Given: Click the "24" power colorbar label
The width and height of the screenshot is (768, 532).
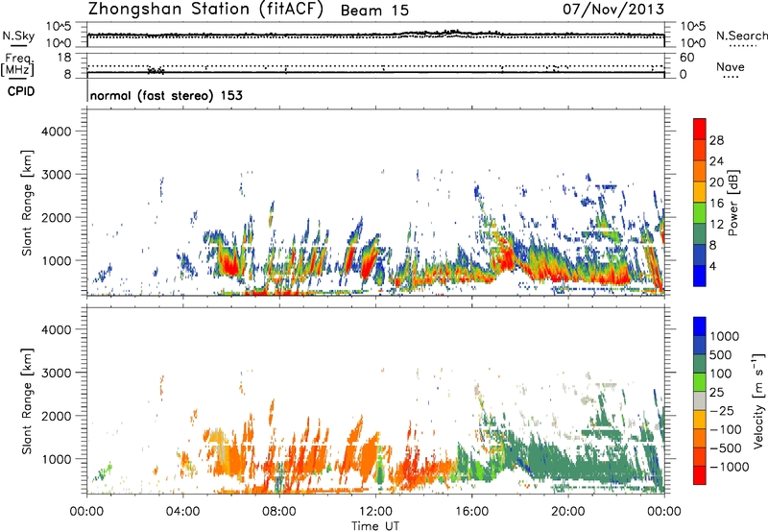Looking at the screenshot, I should coord(716,161).
